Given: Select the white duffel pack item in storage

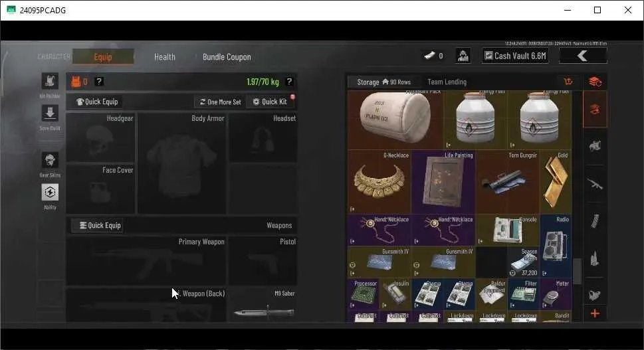Looking at the screenshot, I should (x=395, y=120).
